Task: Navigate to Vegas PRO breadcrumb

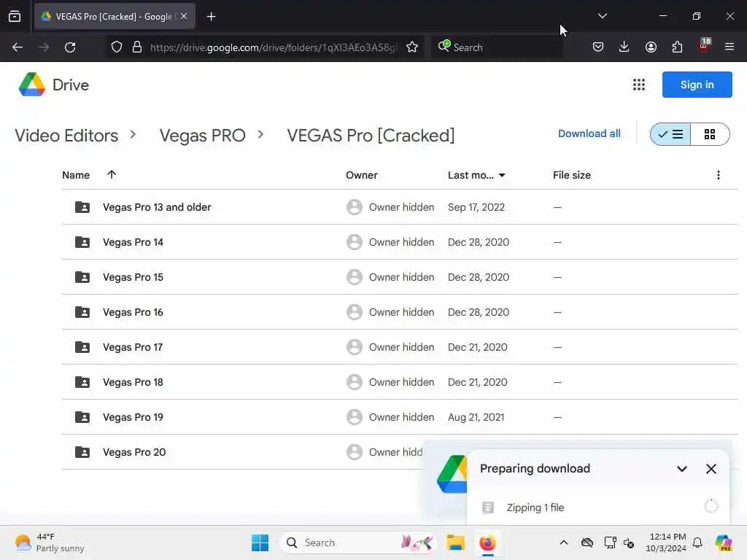Action: click(203, 136)
